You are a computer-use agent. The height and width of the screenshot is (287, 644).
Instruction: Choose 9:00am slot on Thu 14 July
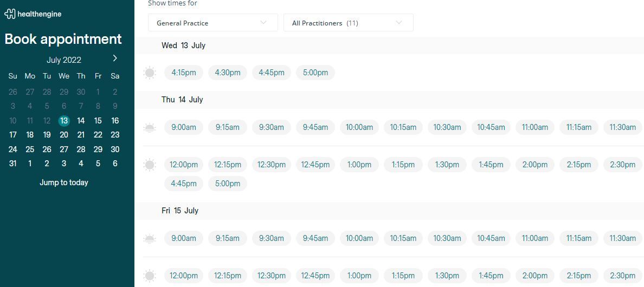184,127
